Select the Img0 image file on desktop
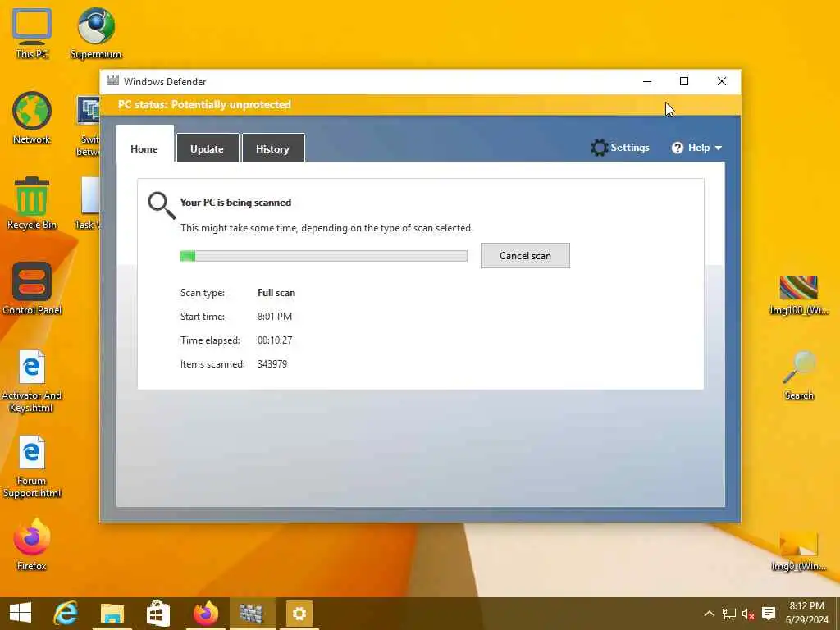The height and width of the screenshot is (630, 840). click(799, 550)
